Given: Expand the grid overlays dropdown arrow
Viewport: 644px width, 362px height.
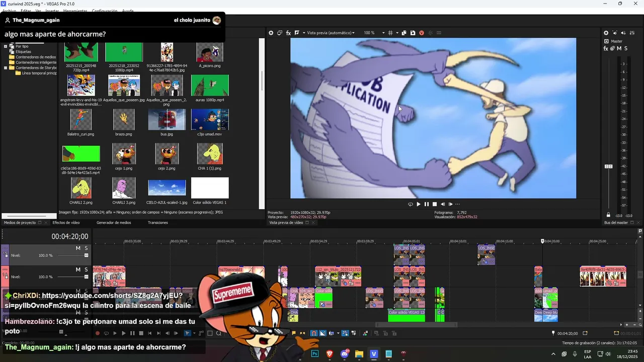Looking at the screenshot, I should (397, 33).
